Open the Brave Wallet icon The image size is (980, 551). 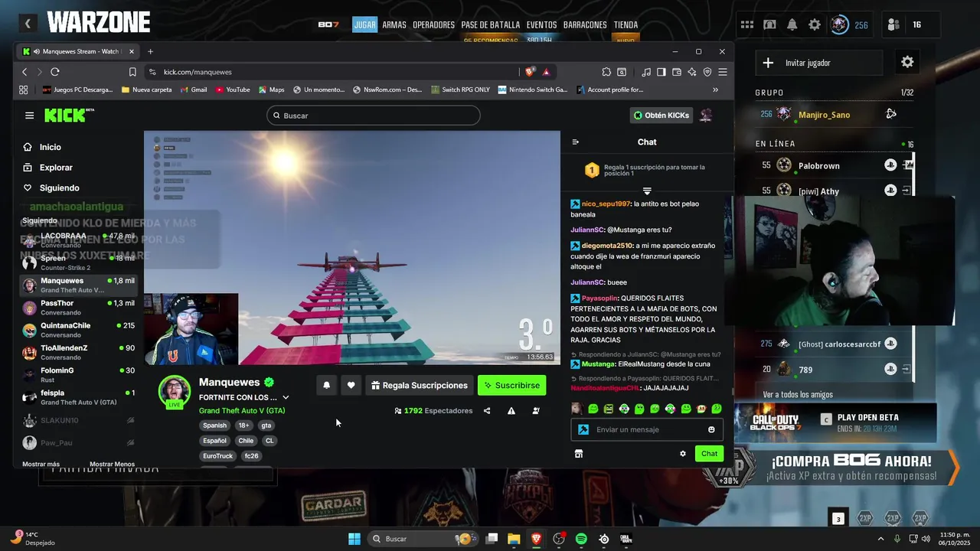pos(677,72)
